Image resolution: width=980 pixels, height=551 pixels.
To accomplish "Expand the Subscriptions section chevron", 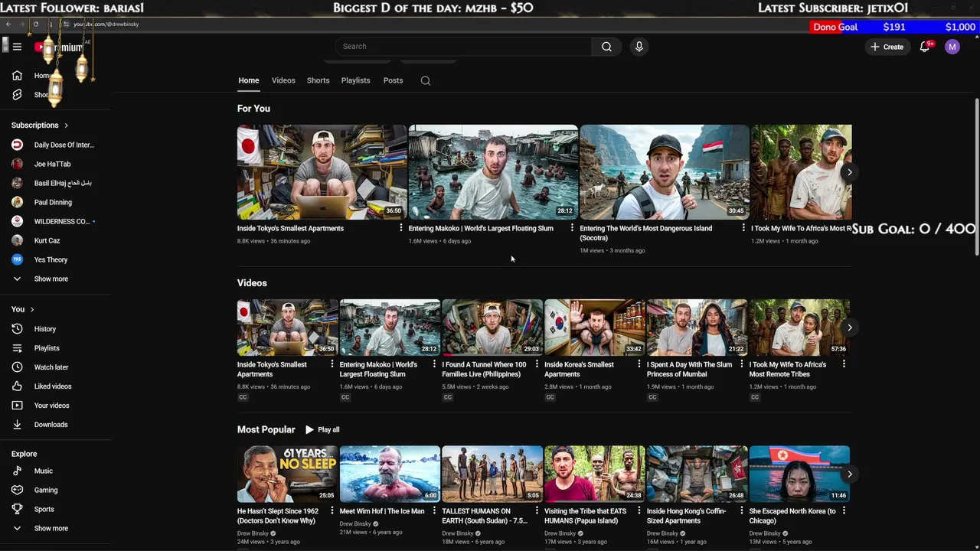I will (x=66, y=126).
